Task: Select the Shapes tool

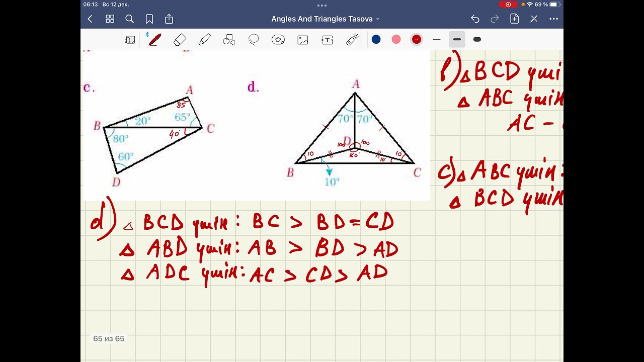Action: [229, 40]
